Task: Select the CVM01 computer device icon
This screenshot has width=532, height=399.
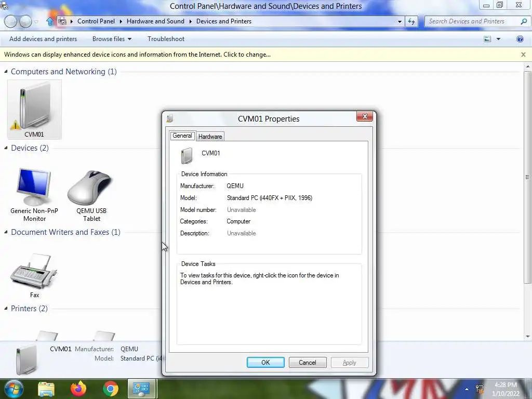Action: click(34, 109)
